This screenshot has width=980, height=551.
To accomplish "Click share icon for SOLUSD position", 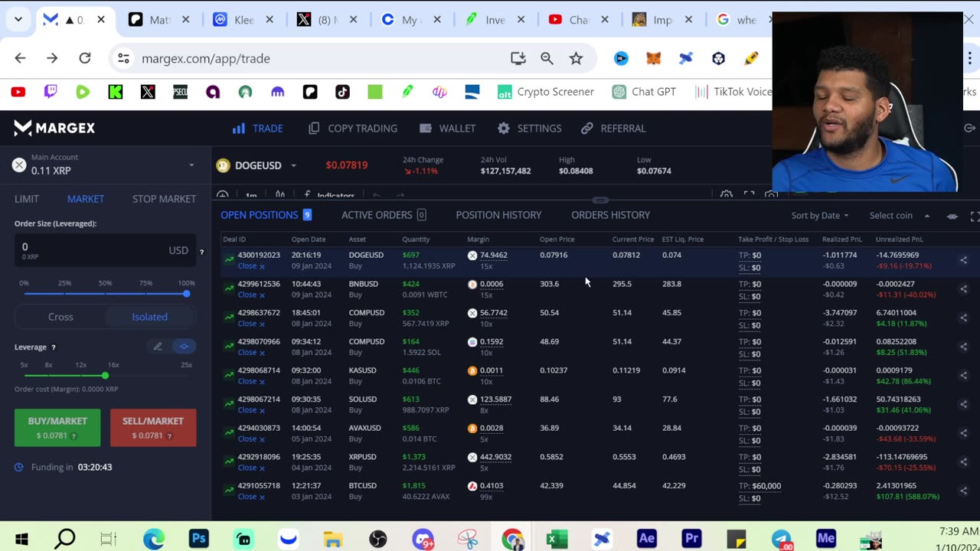I will pos(963,405).
